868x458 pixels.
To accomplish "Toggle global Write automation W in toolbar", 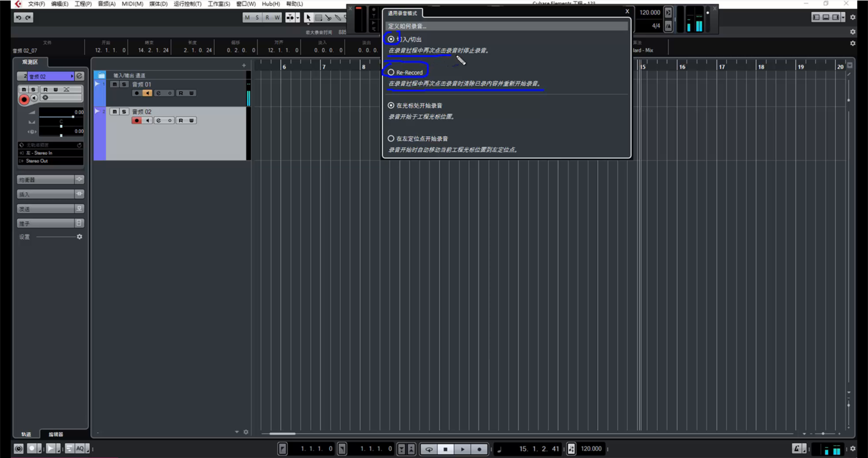I will tap(277, 18).
